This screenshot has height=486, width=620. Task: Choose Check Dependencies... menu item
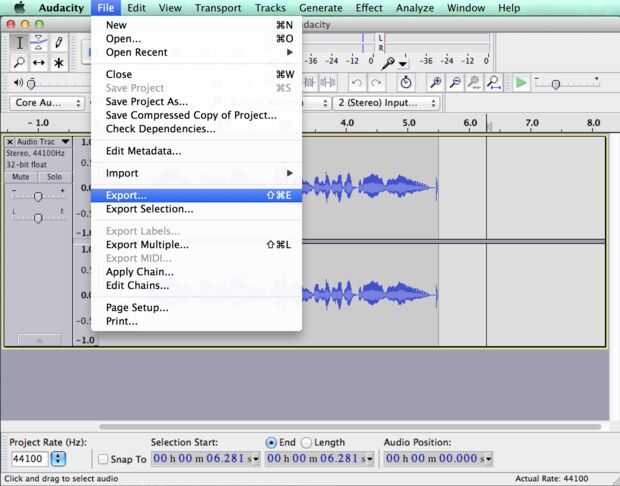[196, 129]
